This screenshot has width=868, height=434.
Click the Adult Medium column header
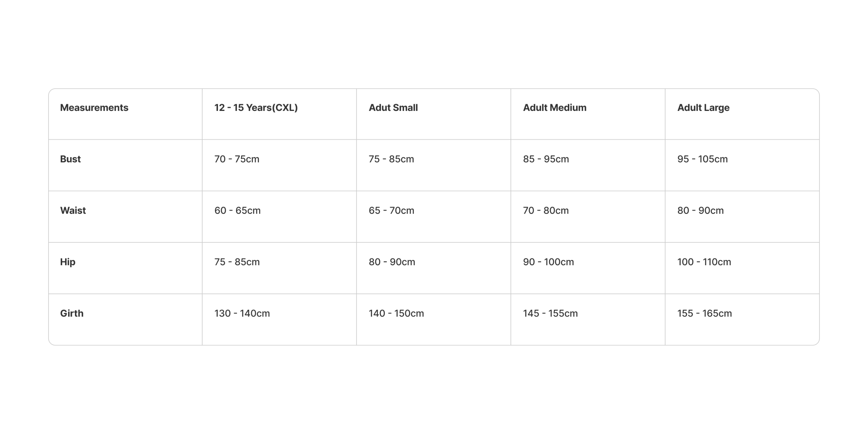click(554, 108)
